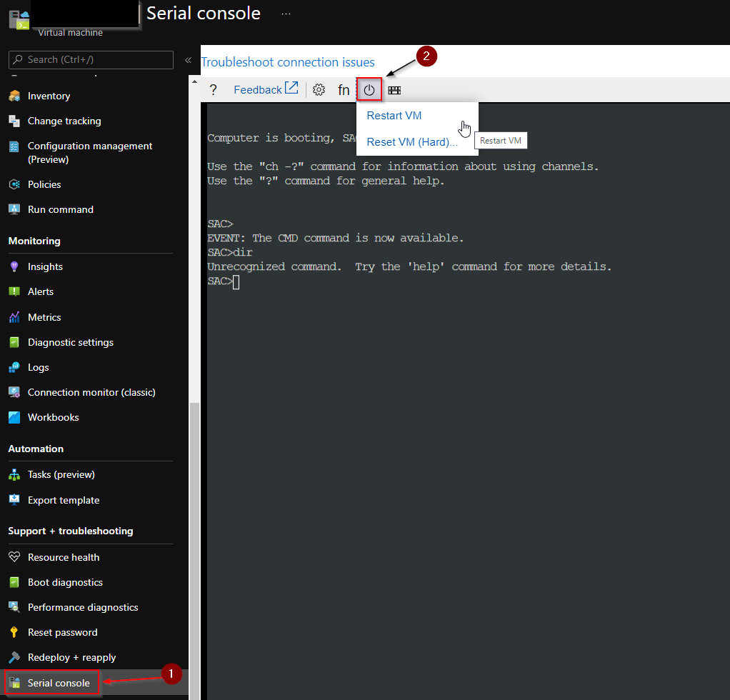Image resolution: width=730 pixels, height=700 pixels.
Task: Select Reset password in the sidebar
Action: click(x=62, y=632)
